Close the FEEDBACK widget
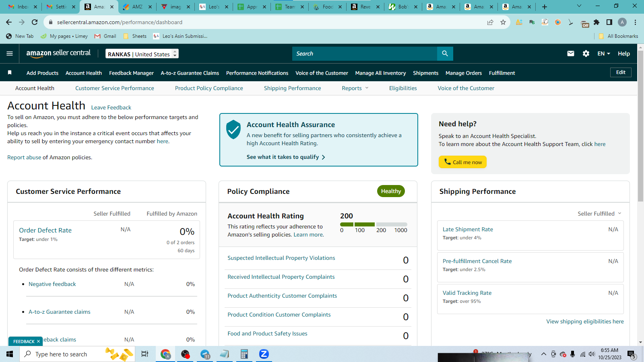644x362 pixels. click(39, 341)
